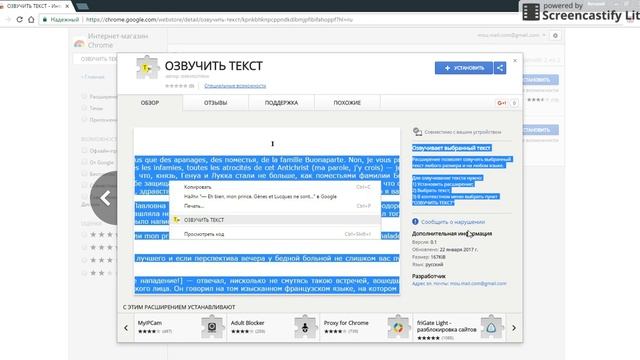Go to the browser home page icon
This screenshot has width=640, height=360.
(x=31, y=19)
